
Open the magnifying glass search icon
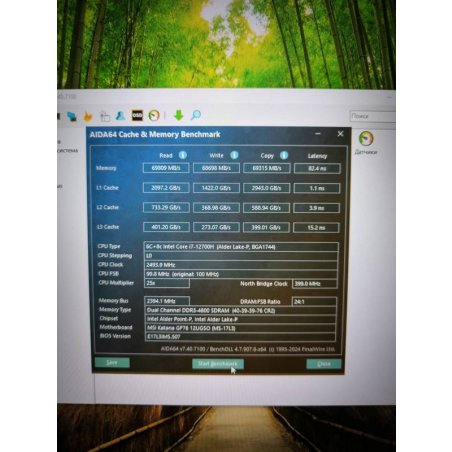tap(196, 115)
